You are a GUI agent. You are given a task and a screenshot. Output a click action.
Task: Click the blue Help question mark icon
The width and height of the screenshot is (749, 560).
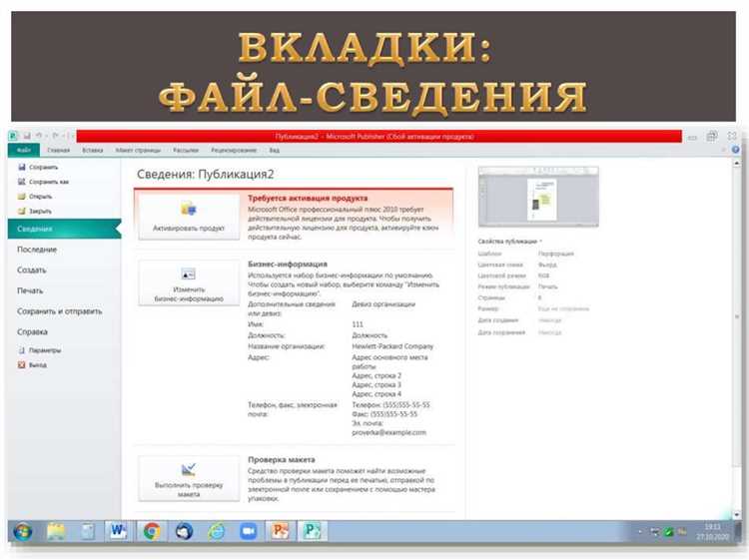(736, 150)
